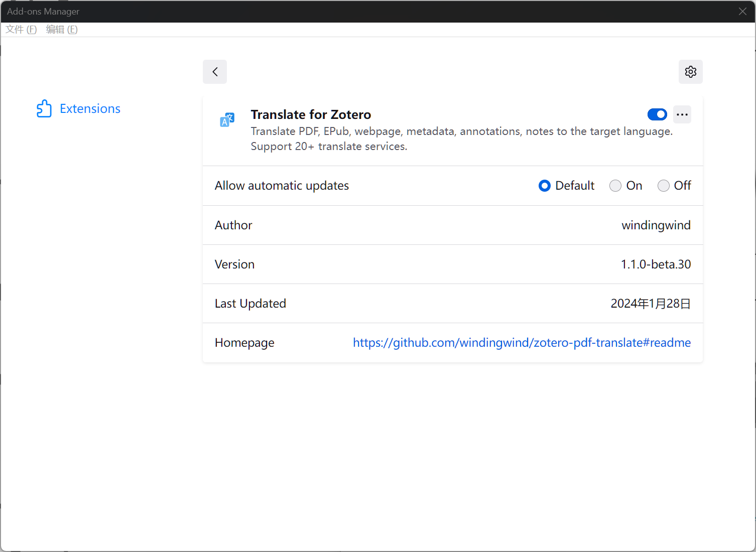Select Off for automatic updates
The image size is (756, 552).
click(664, 186)
